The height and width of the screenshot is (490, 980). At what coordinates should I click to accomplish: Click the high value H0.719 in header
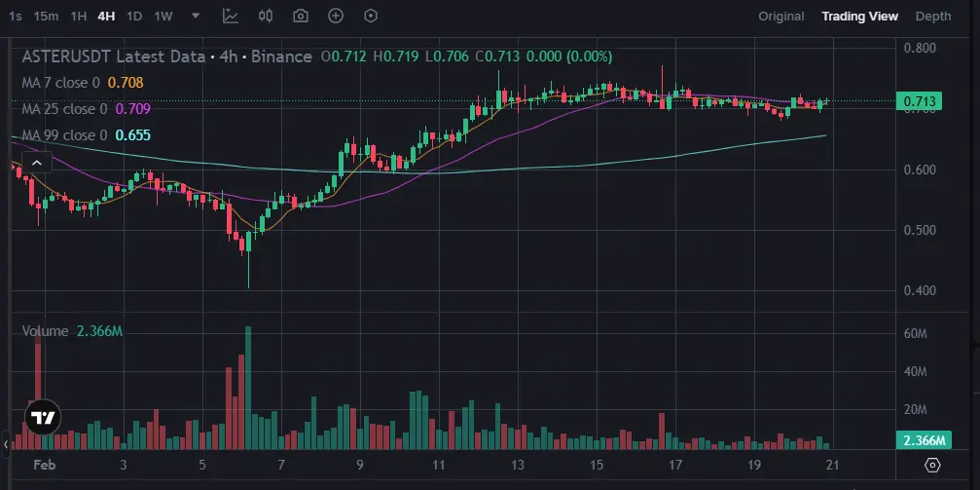coord(396,57)
